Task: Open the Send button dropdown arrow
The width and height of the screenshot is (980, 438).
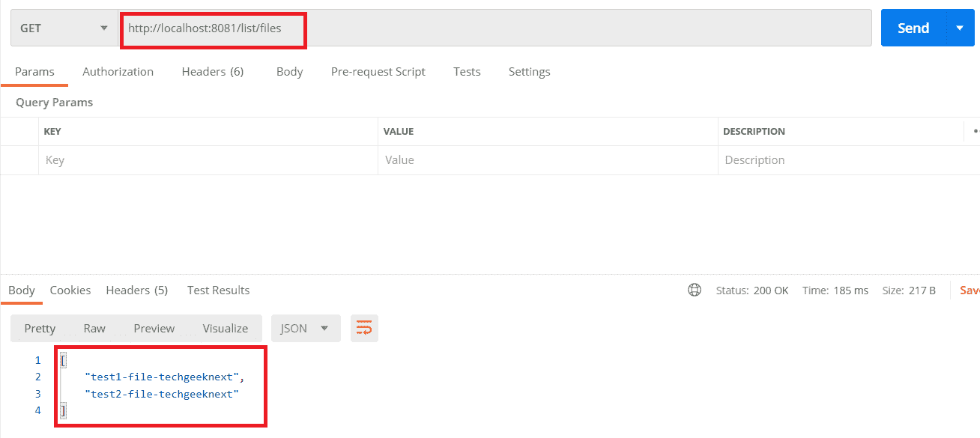Action: click(960, 28)
